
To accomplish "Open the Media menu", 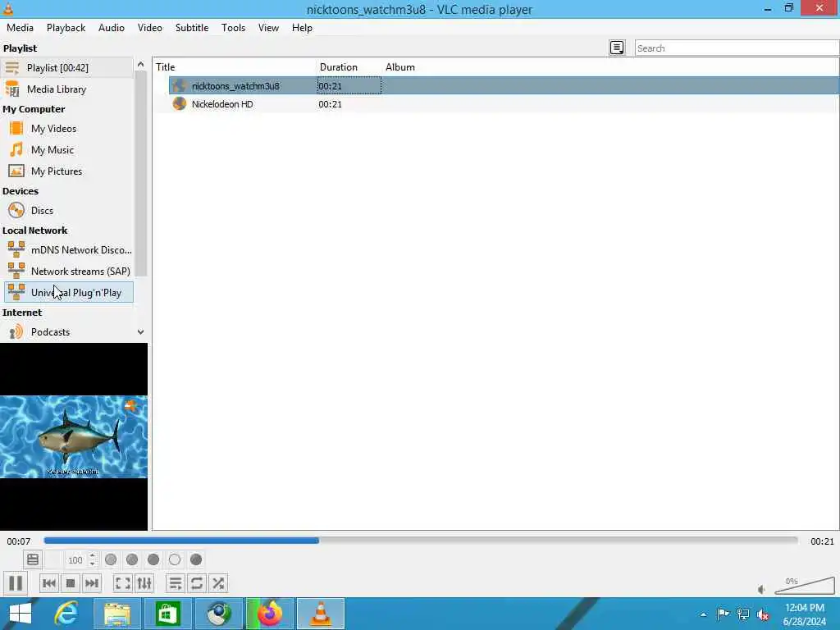I will coord(20,28).
